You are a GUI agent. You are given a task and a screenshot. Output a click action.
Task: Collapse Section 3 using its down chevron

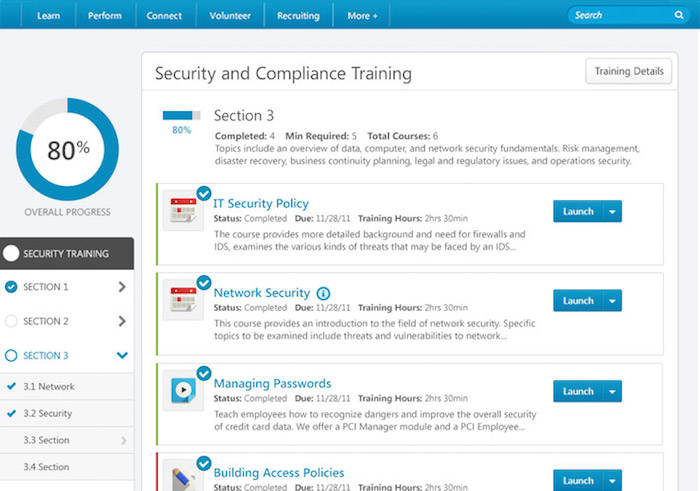point(122,355)
